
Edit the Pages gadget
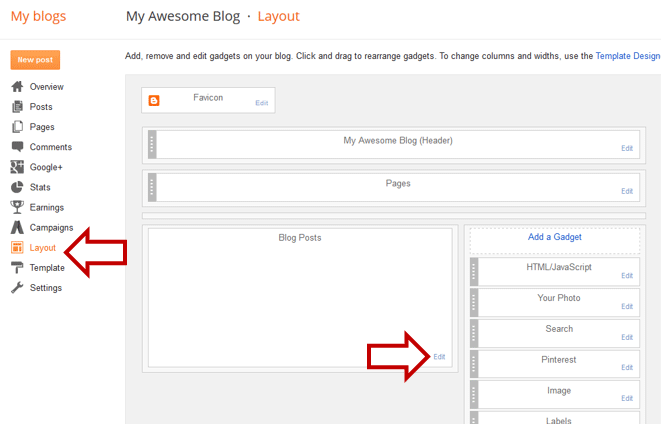pos(627,191)
